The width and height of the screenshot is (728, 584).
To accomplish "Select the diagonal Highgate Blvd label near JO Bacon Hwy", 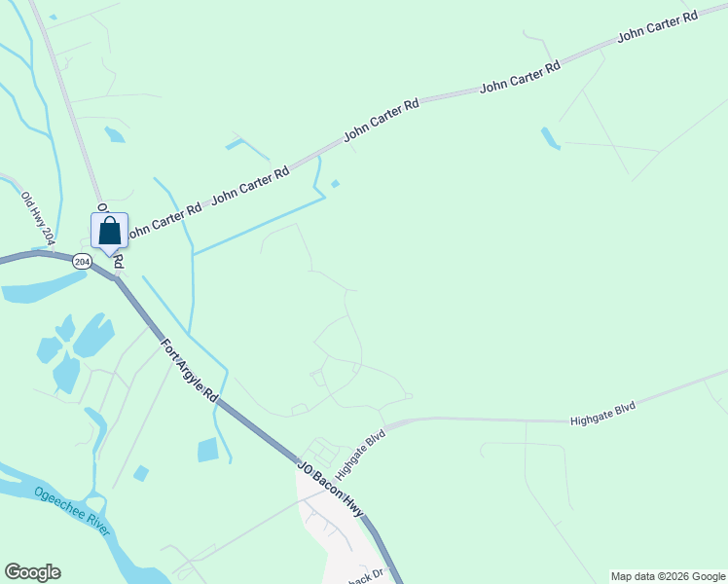I will [x=360, y=455].
